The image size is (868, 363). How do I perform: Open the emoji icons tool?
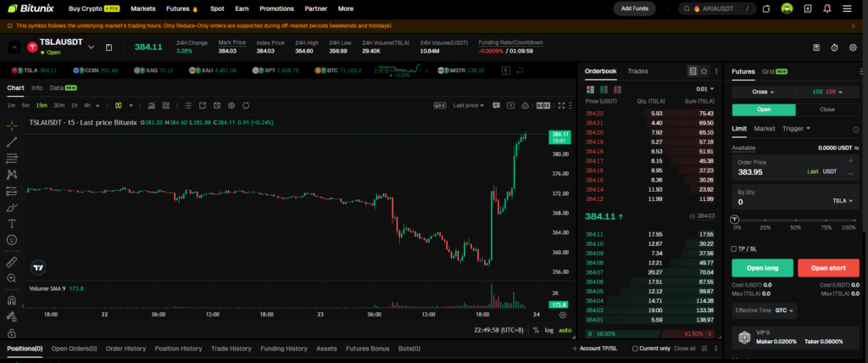[x=12, y=240]
